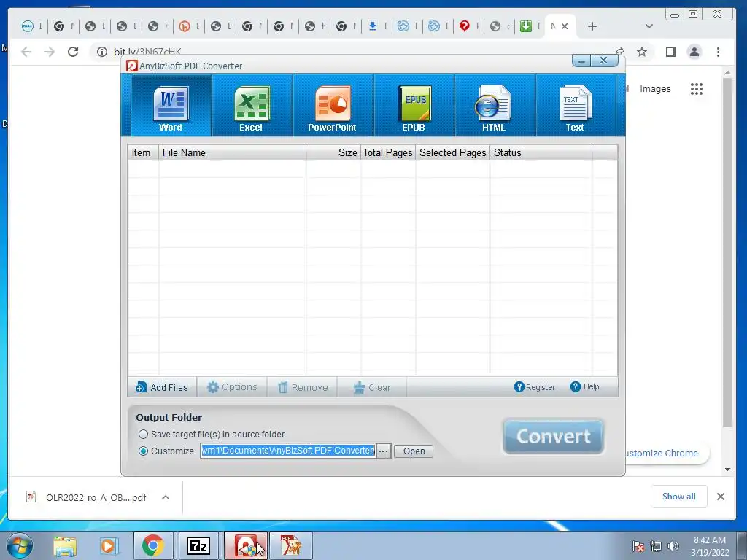Click the Clear list button

[372, 387]
